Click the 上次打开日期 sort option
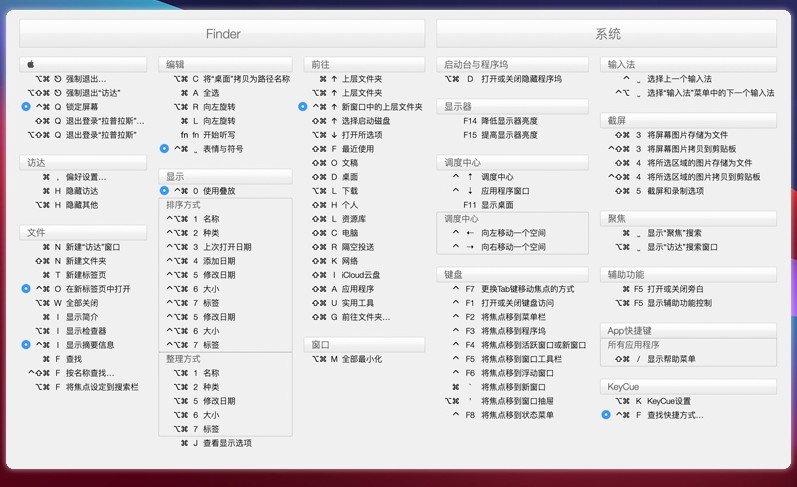 click(209, 247)
